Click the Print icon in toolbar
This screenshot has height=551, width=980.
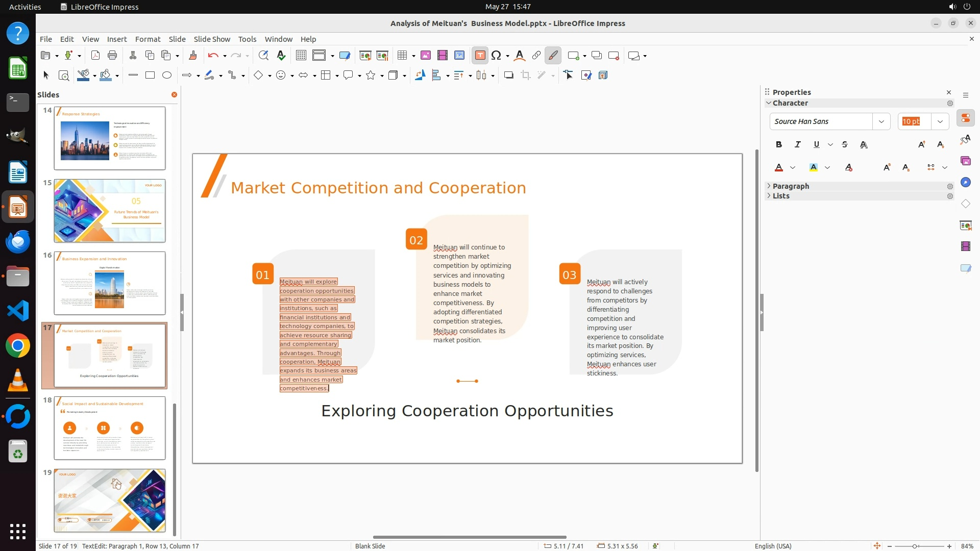coord(112,56)
